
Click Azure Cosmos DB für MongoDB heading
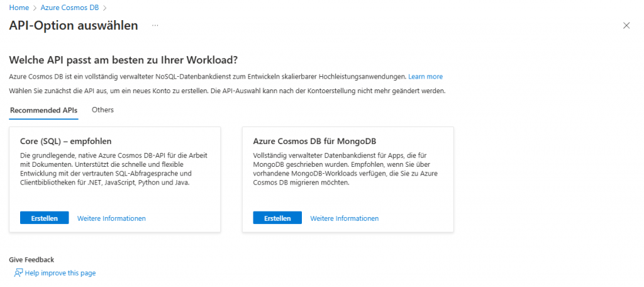[x=314, y=142]
